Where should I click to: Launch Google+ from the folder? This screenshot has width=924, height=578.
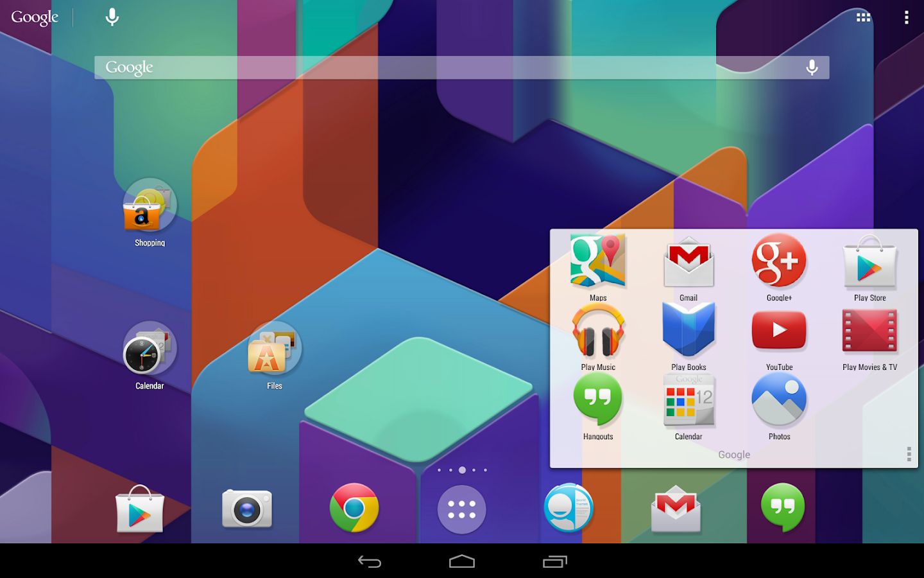coord(779,260)
